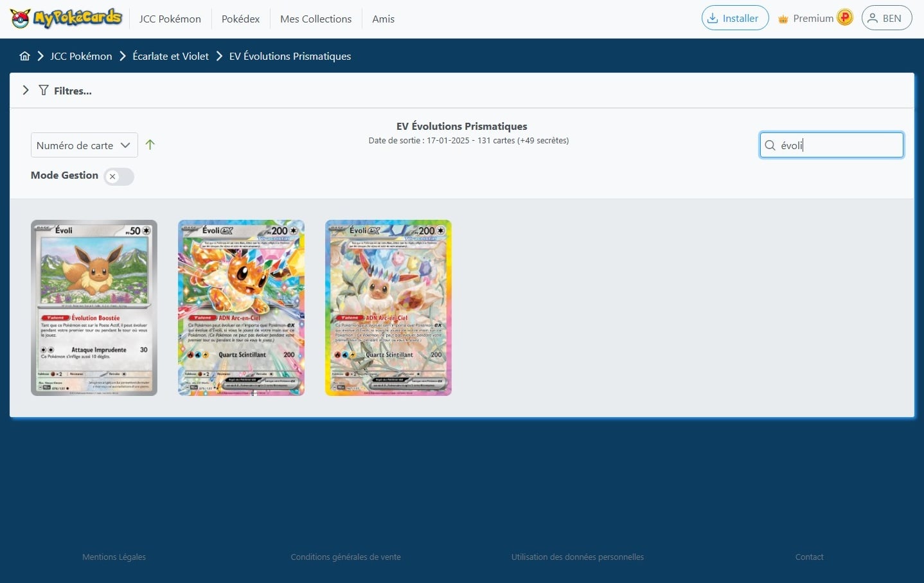Click the Installer button
This screenshot has height=583, width=924.
(x=734, y=18)
